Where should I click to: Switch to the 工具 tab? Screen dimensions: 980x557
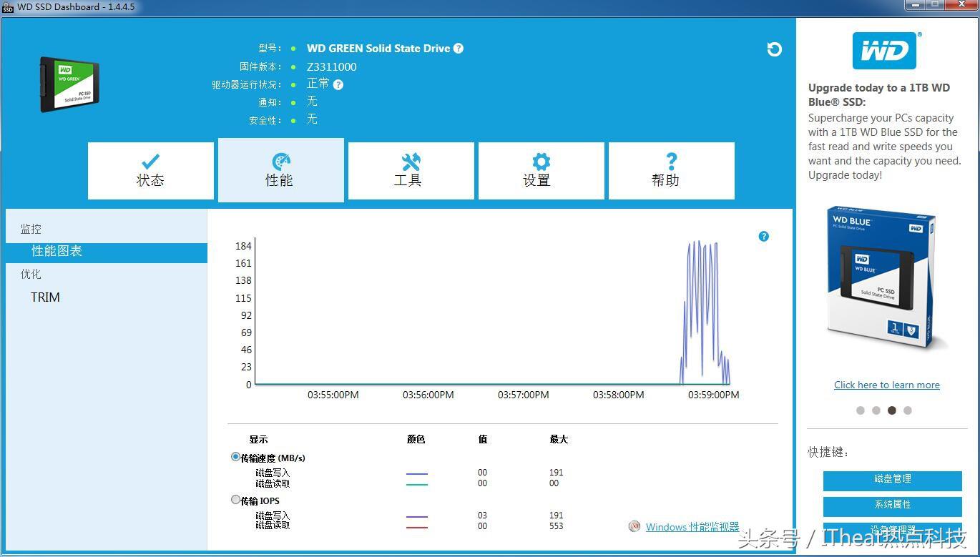coord(410,170)
